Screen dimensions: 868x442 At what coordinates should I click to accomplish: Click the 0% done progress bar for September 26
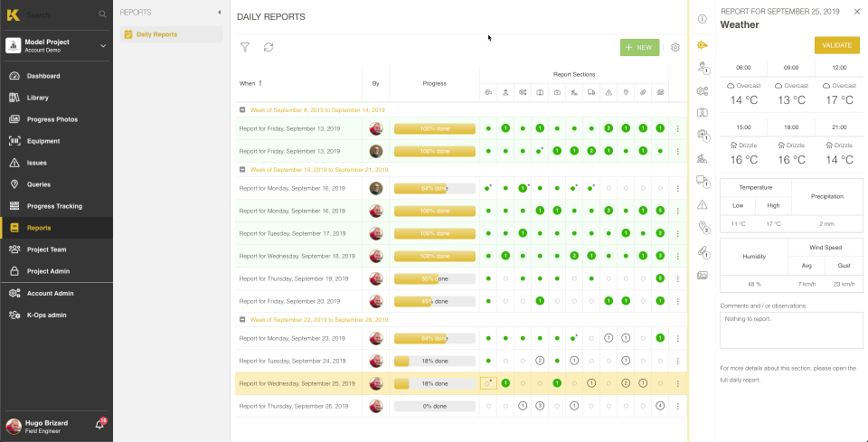(x=434, y=406)
